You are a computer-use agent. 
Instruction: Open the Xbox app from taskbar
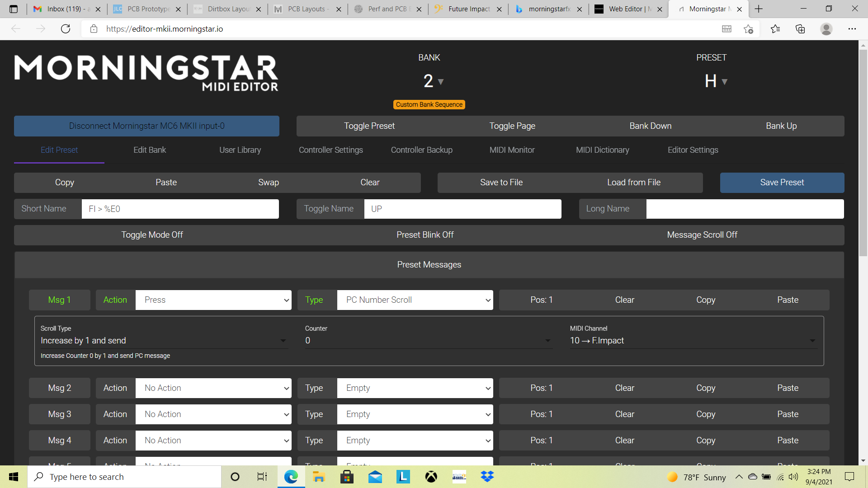pyautogui.click(x=431, y=477)
